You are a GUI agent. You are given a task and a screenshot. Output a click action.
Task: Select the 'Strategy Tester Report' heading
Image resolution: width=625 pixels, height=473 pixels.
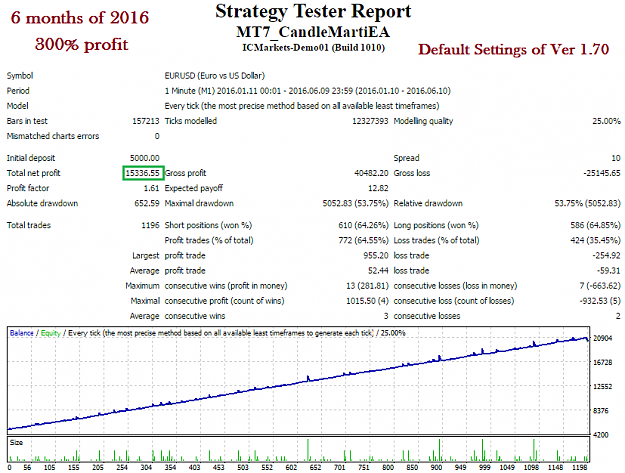[313, 12]
